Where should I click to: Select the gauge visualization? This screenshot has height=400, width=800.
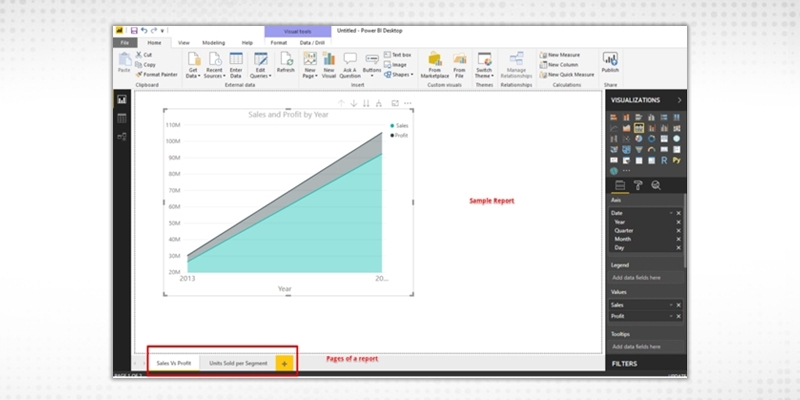[652, 149]
